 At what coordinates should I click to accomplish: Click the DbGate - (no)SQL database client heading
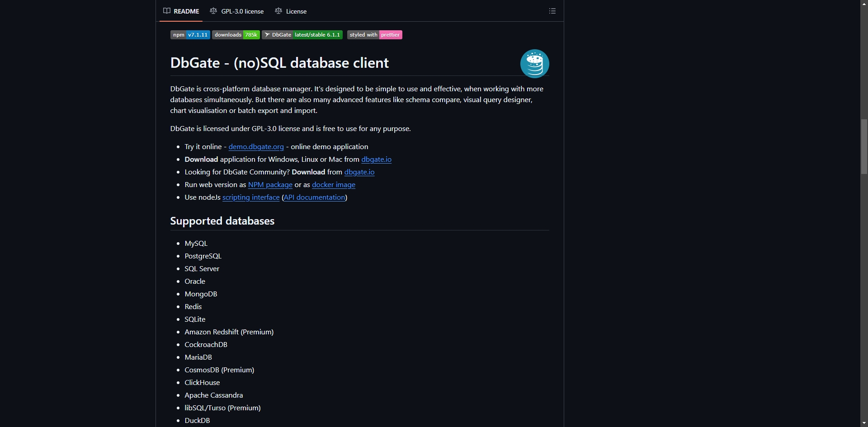[279, 63]
